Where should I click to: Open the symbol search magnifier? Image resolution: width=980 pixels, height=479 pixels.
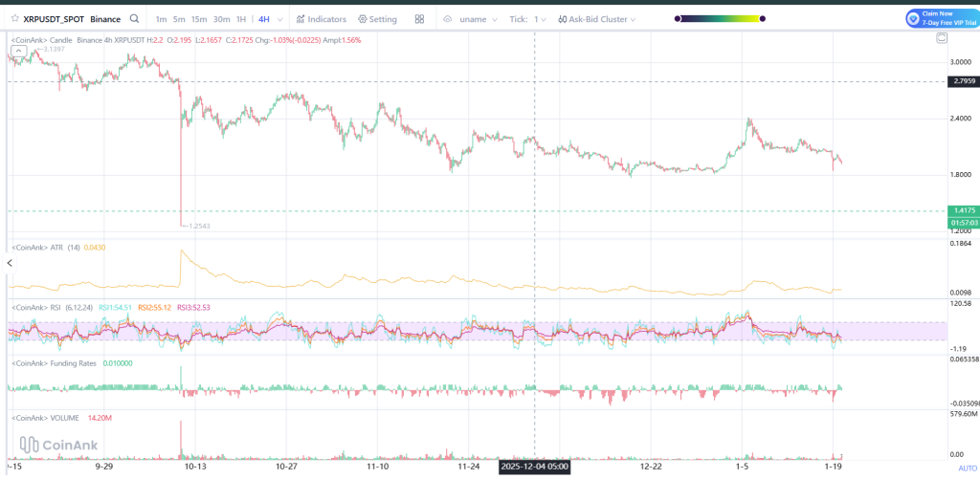(x=134, y=19)
